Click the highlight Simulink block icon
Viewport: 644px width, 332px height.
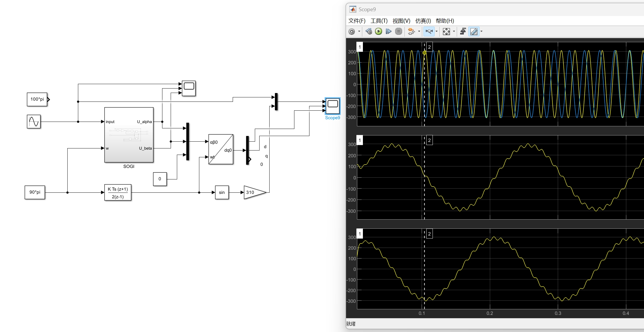(x=411, y=32)
